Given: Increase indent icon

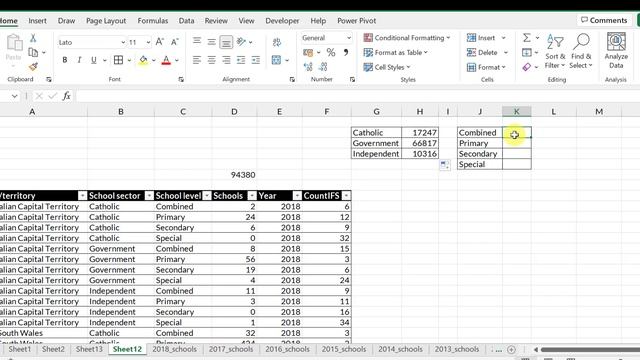Looking at the screenshot, I should click(x=256, y=60).
